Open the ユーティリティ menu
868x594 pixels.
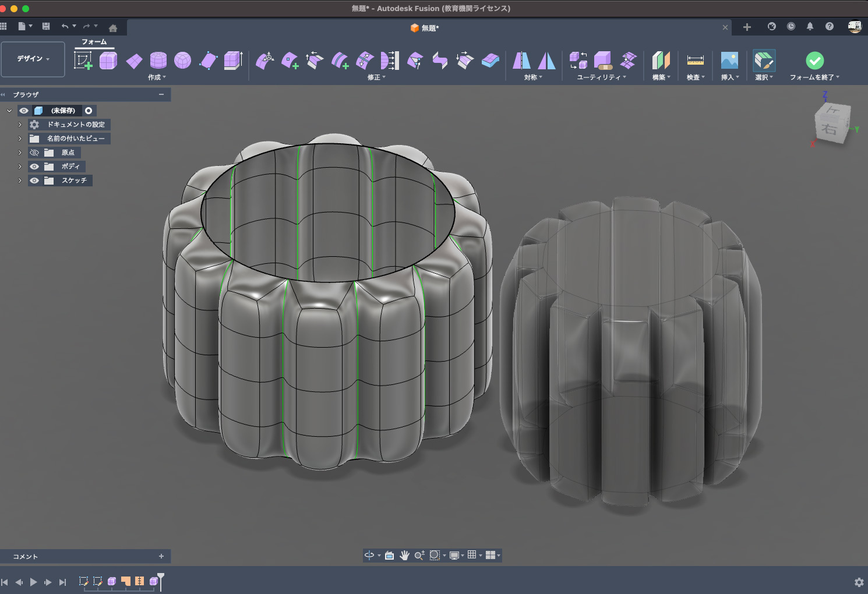(x=601, y=77)
